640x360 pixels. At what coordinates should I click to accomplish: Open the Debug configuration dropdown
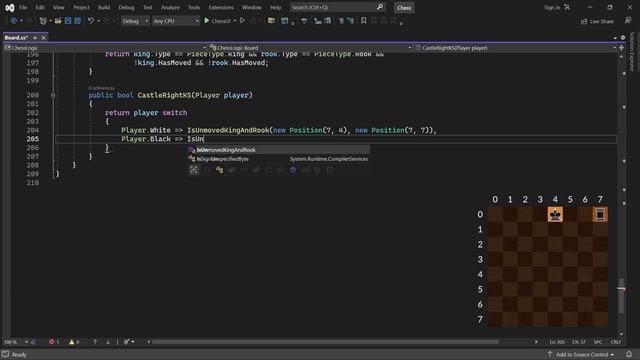pyautogui.click(x=135, y=21)
